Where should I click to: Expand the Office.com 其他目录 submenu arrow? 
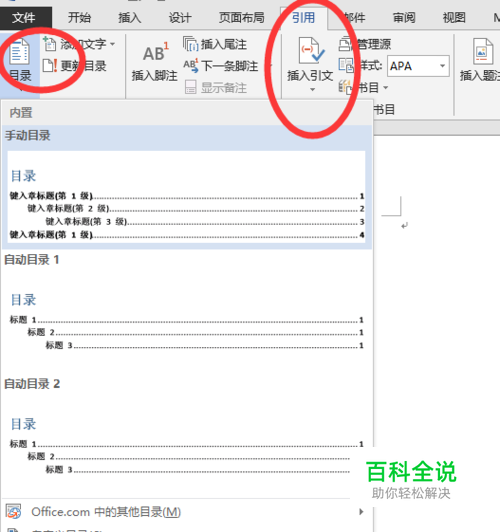click(361, 512)
